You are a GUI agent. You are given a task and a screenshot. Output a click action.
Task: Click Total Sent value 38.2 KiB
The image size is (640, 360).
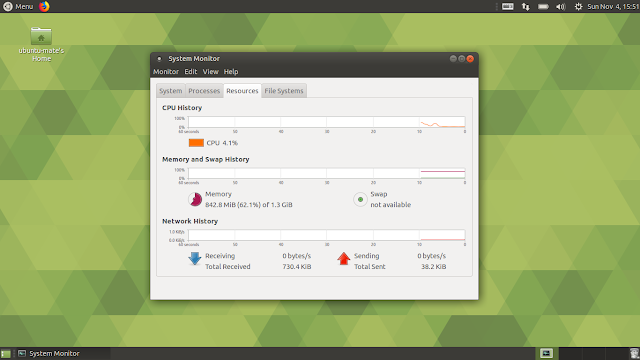pos(433,267)
